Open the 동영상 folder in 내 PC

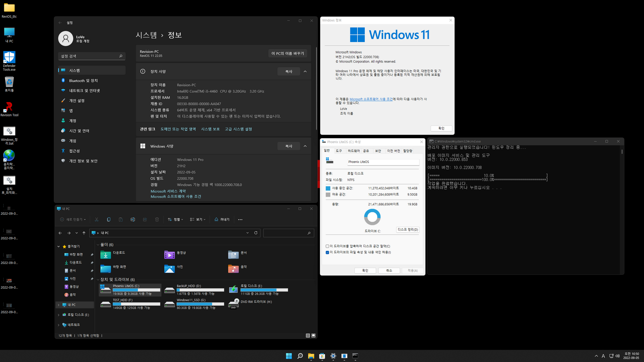[x=175, y=255]
